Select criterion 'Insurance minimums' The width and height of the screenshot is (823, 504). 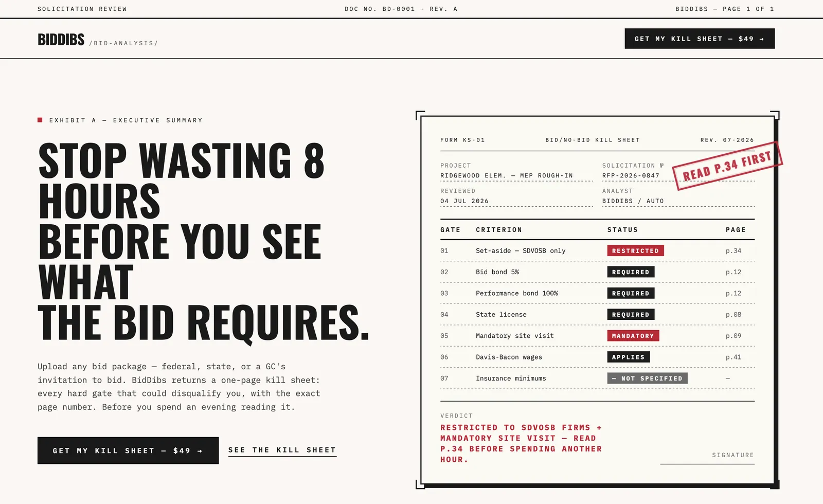[x=511, y=378]
